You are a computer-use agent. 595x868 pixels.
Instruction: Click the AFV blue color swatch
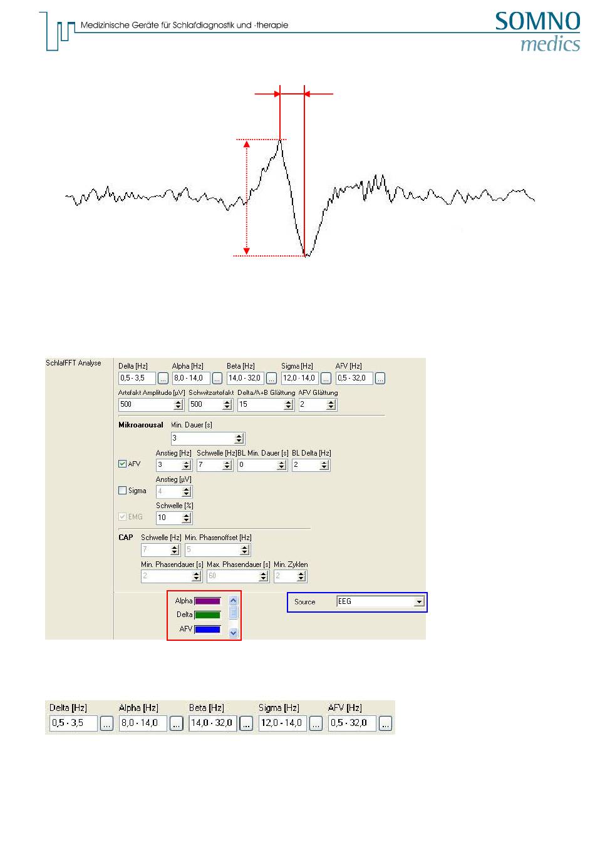coord(207,630)
